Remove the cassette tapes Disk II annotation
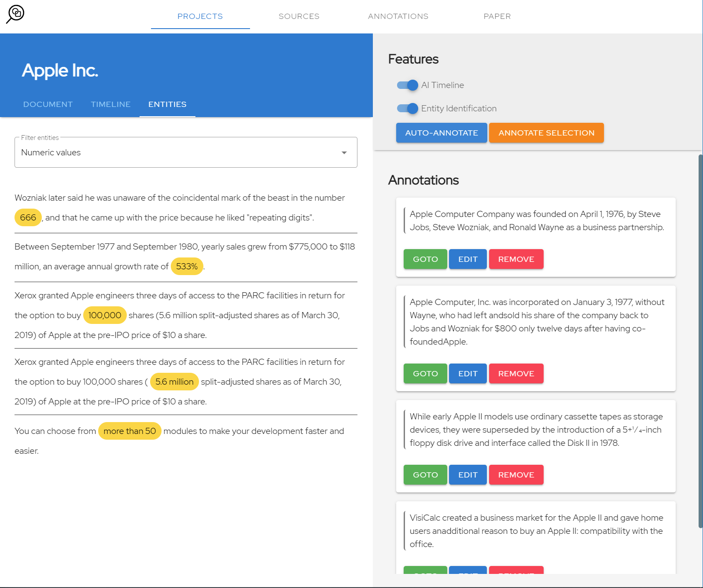 516,475
